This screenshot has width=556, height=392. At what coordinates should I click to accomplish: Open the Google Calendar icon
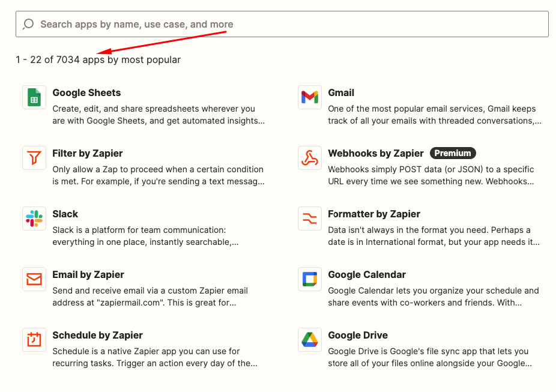(310, 280)
